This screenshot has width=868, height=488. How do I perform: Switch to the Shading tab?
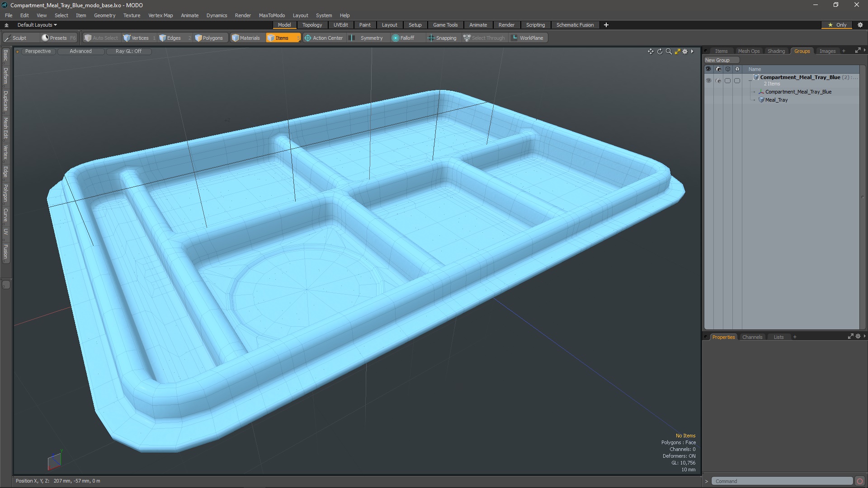(776, 51)
